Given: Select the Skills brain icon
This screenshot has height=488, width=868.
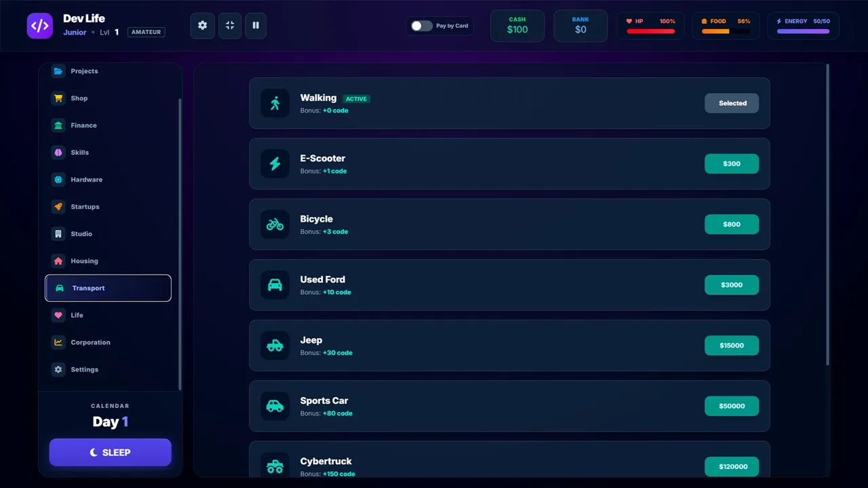Looking at the screenshot, I should tap(58, 152).
